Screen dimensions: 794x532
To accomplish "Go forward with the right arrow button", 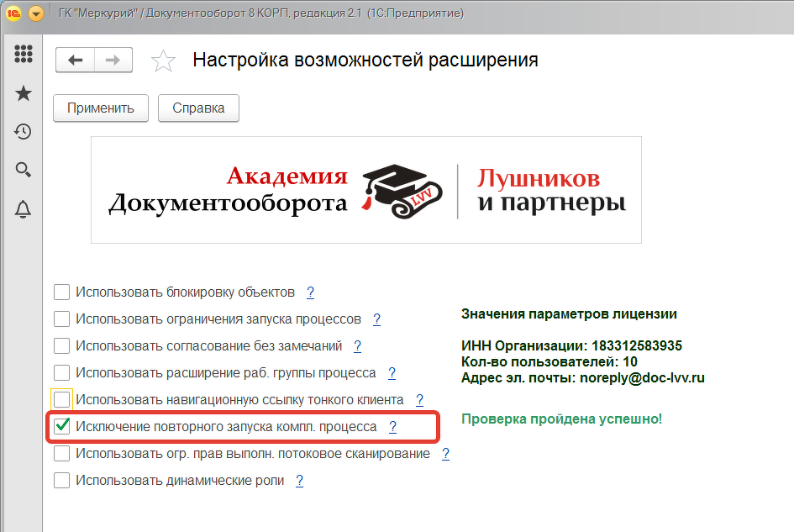I will coord(113,61).
